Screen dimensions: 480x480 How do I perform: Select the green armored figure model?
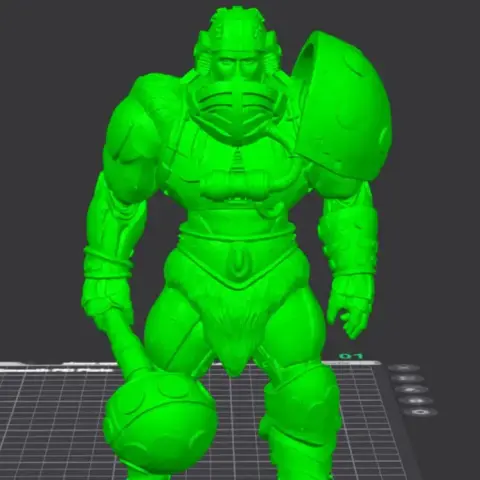[237, 243]
